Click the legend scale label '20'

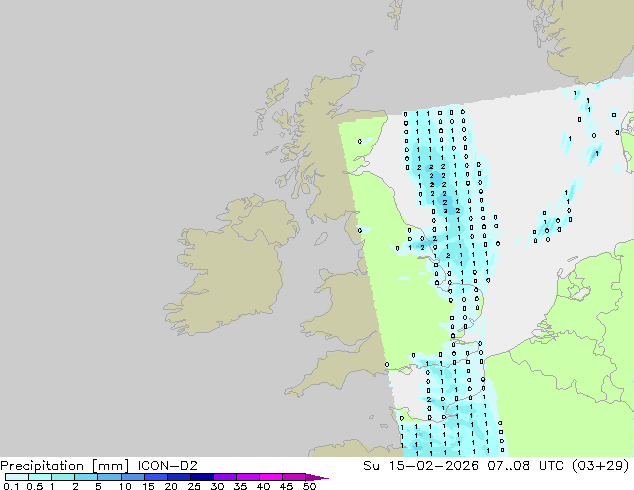(x=171, y=486)
